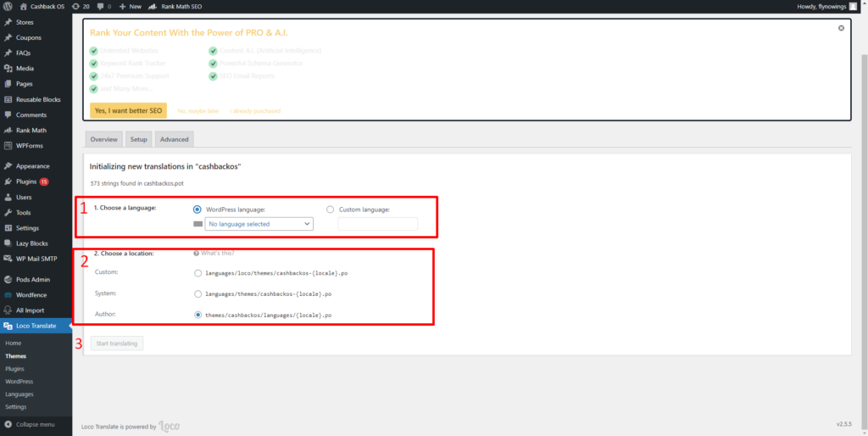The width and height of the screenshot is (868, 436).
Task: Click I already purchased link
Action: pyautogui.click(x=255, y=111)
